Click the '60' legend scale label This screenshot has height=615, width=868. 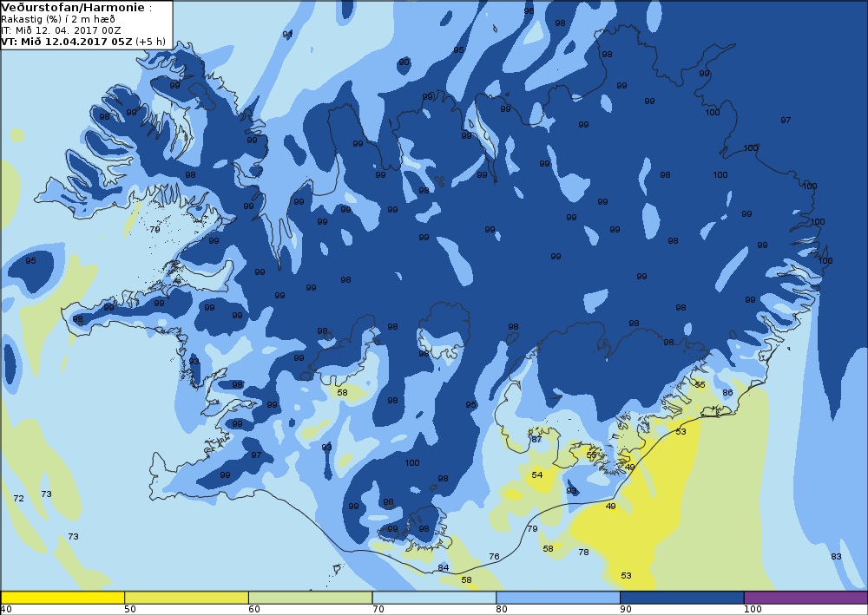tap(254, 609)
